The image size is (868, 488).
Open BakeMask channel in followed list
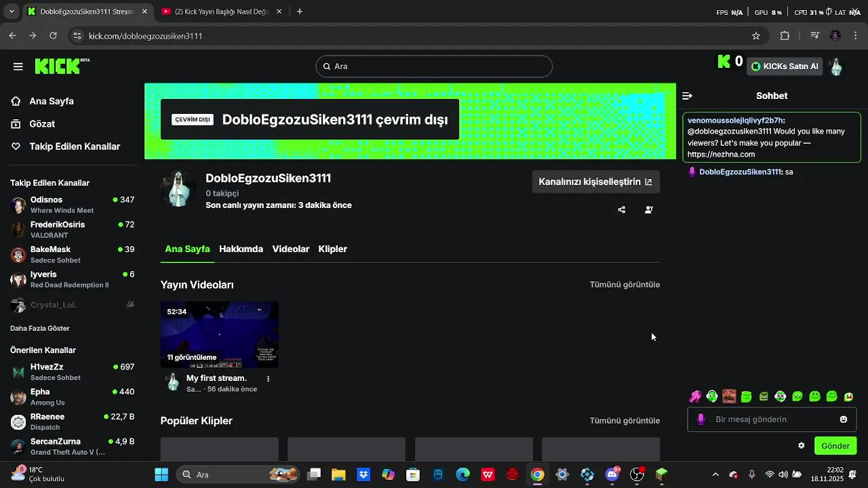(72, 254)
